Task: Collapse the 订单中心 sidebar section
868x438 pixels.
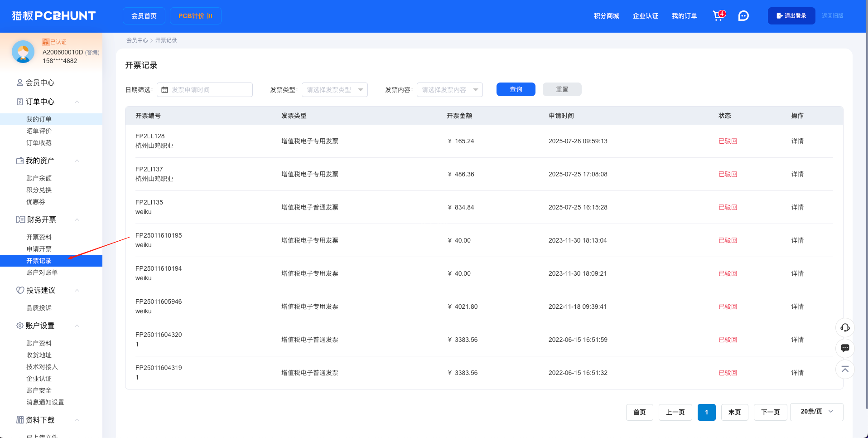Action: 77,102
